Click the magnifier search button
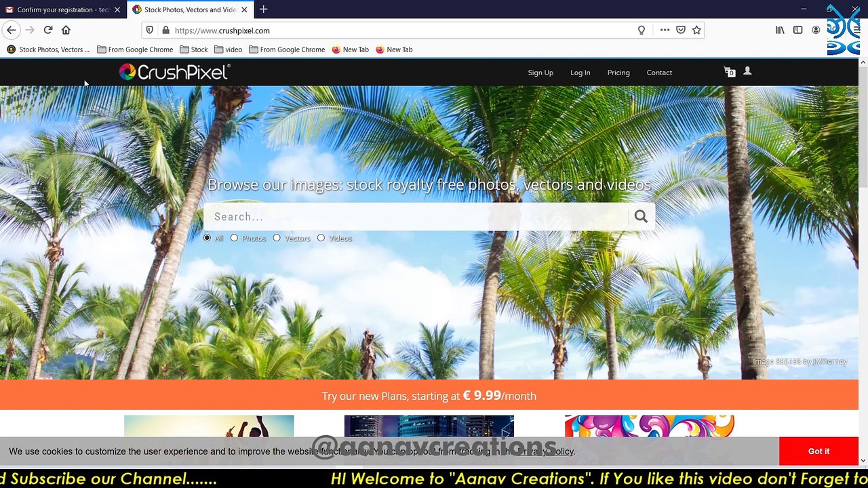Image resolution: width=868 pixels, height=488 pixels. click(x=641, y=217)
